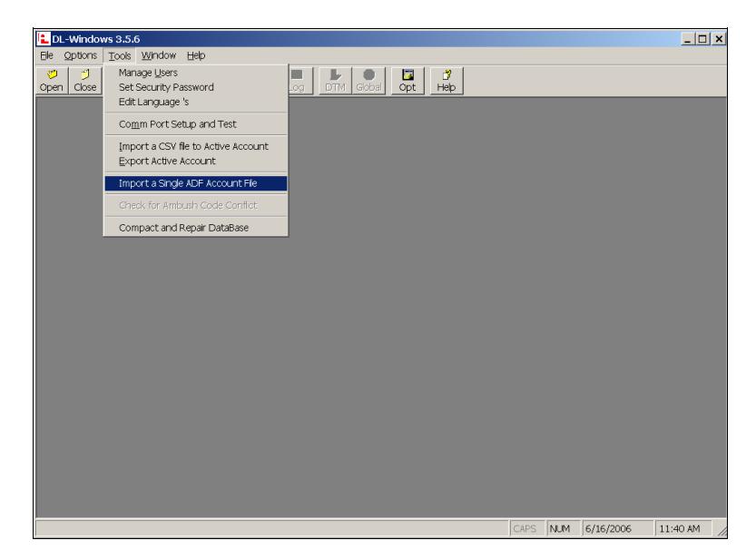Click the Global toolbar button

pyautogui.click(x=368, y=81)
